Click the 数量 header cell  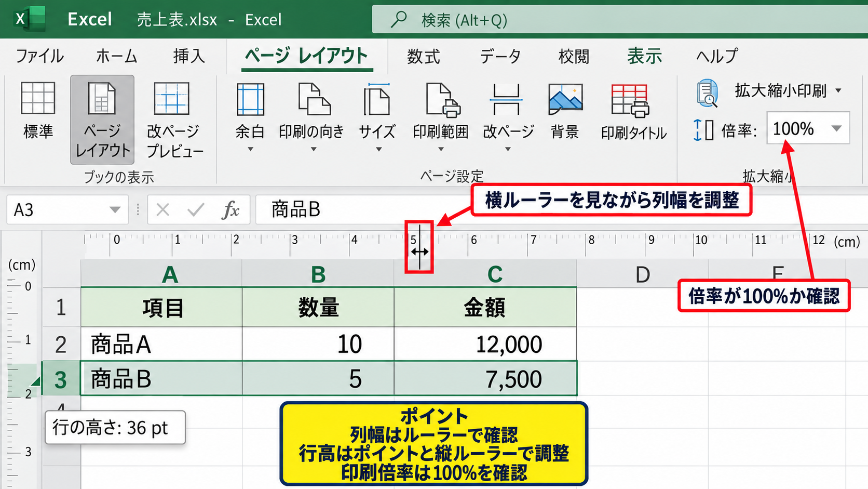tap(318, 307)
